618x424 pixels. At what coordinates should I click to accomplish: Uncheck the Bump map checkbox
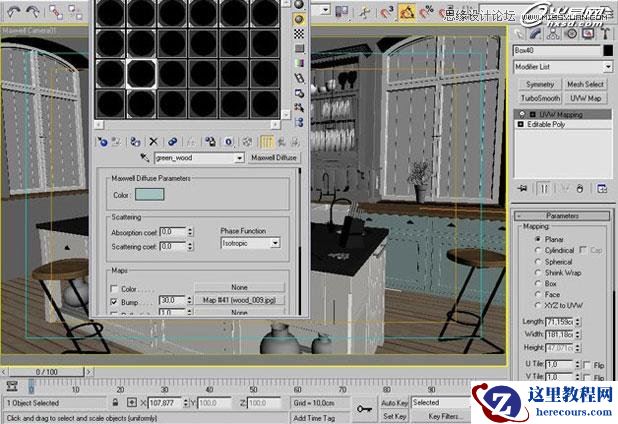coord(114,302)
